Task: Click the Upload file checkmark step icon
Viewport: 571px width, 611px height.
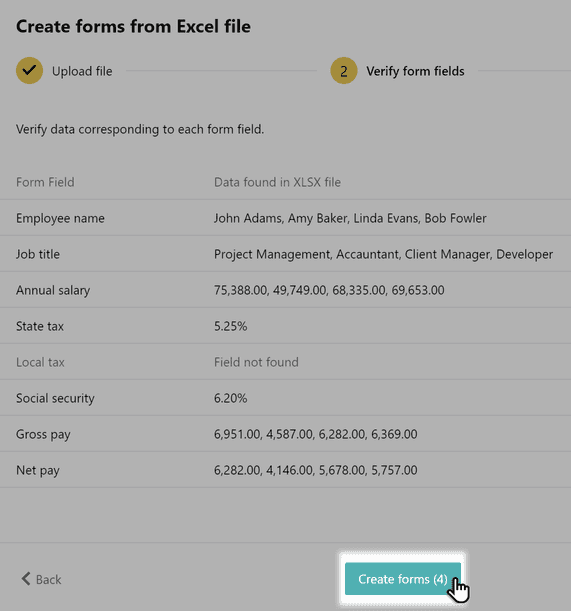Action: click(29, 71)
